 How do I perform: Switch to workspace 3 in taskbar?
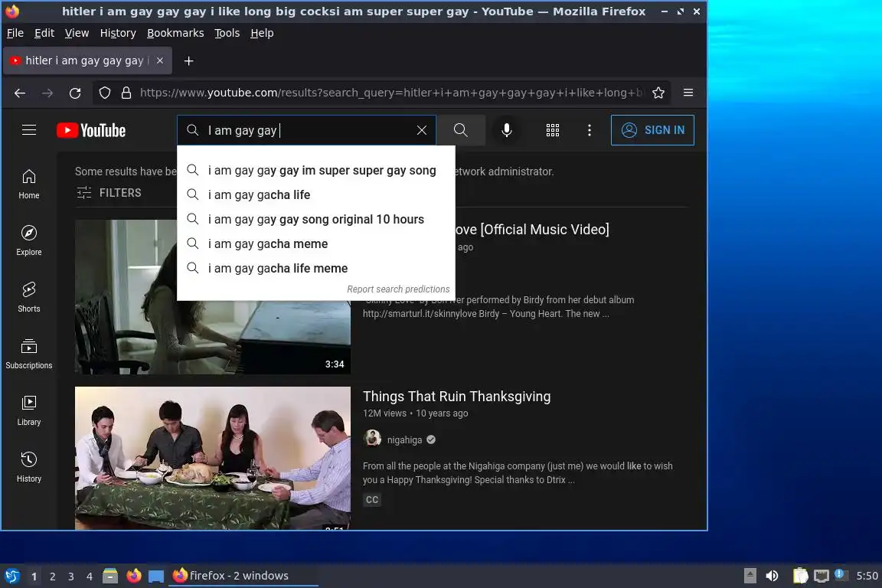tap(71, 577)
